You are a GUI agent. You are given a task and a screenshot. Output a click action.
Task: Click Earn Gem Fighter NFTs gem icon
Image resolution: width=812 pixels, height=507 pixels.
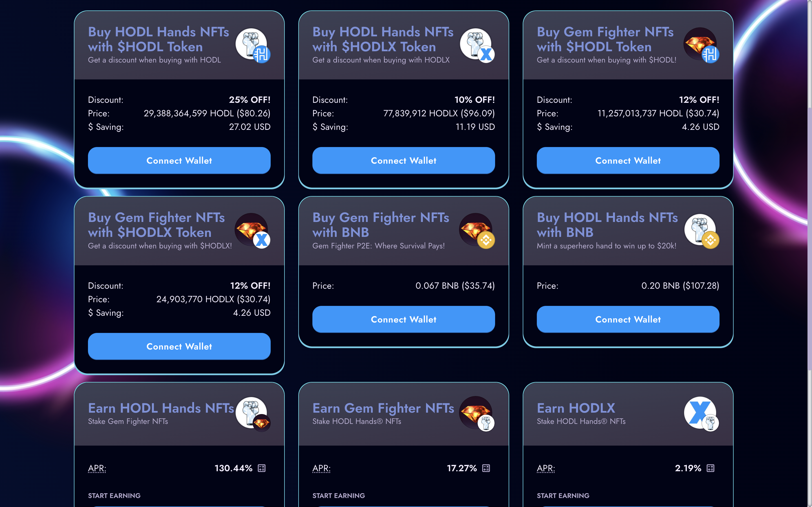point(476,413)
